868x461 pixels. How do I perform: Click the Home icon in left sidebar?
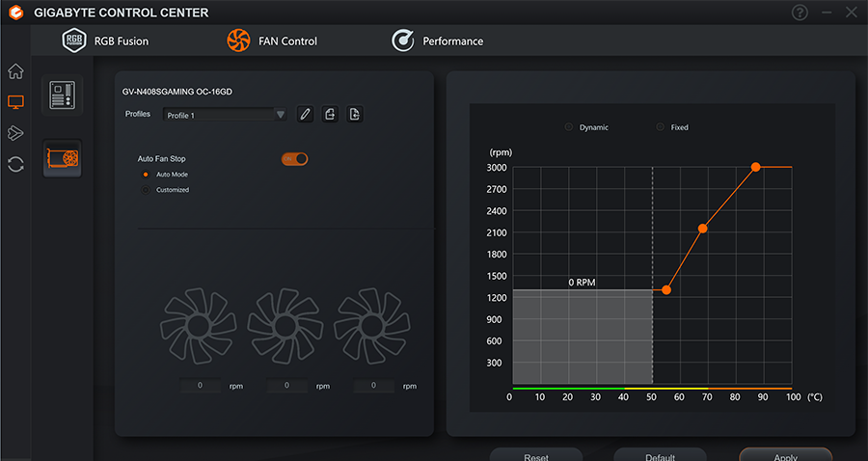coord(15,71)
